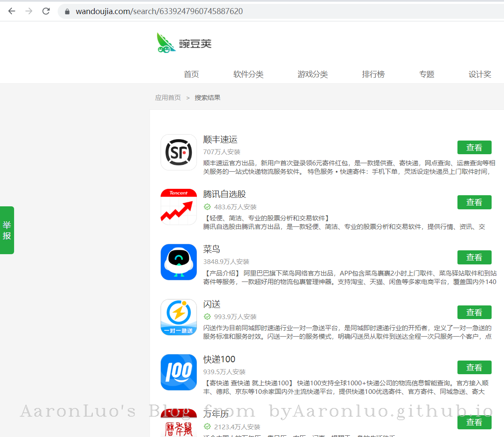
Task: Open the 闪送 lightning app icon
Action: pyautogui.click(x=179, y=317)
